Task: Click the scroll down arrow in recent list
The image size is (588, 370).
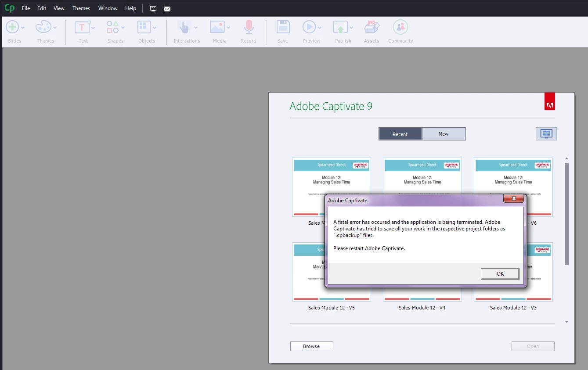Action: coord(566,322)
